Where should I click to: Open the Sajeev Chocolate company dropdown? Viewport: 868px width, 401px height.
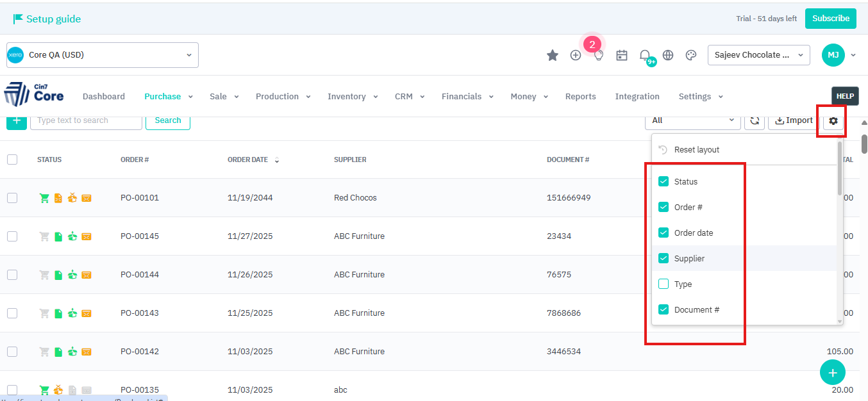(758, 55)
